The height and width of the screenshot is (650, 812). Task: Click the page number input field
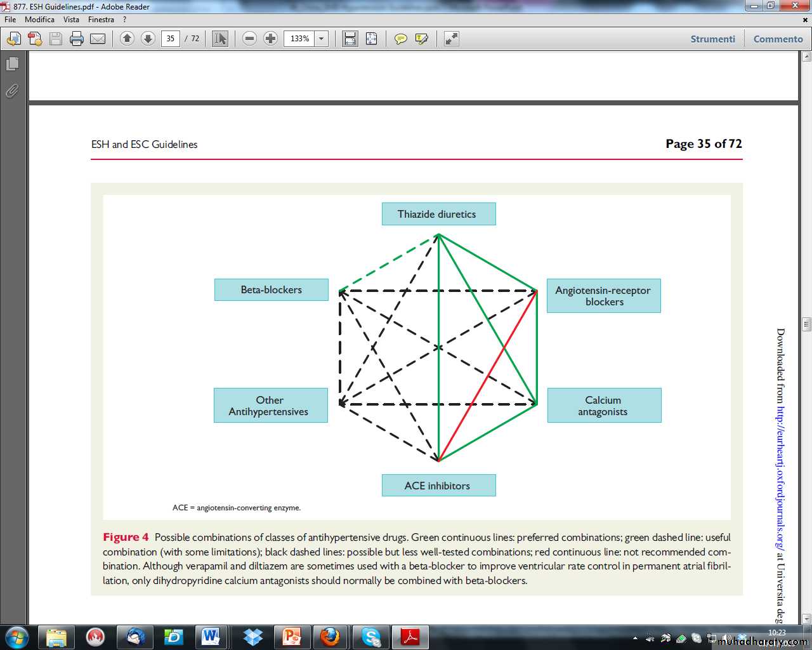[171, 39]
